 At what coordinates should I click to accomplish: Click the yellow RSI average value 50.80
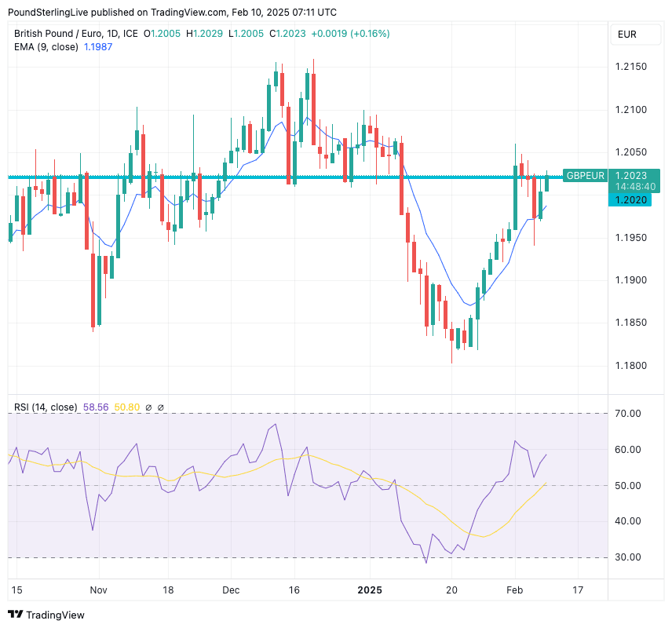click(x=126, y=407)
